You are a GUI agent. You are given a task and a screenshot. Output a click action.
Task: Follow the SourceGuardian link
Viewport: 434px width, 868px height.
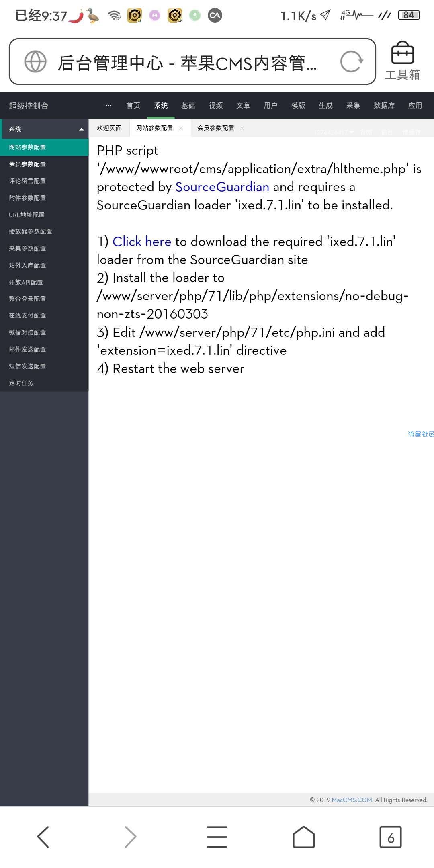(x=222, y=187)
